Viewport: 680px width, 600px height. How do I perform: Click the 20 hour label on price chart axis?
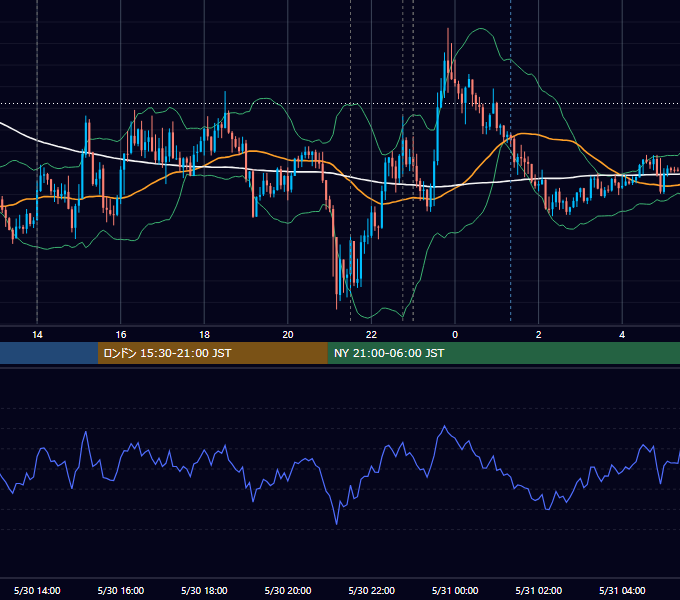288,335
